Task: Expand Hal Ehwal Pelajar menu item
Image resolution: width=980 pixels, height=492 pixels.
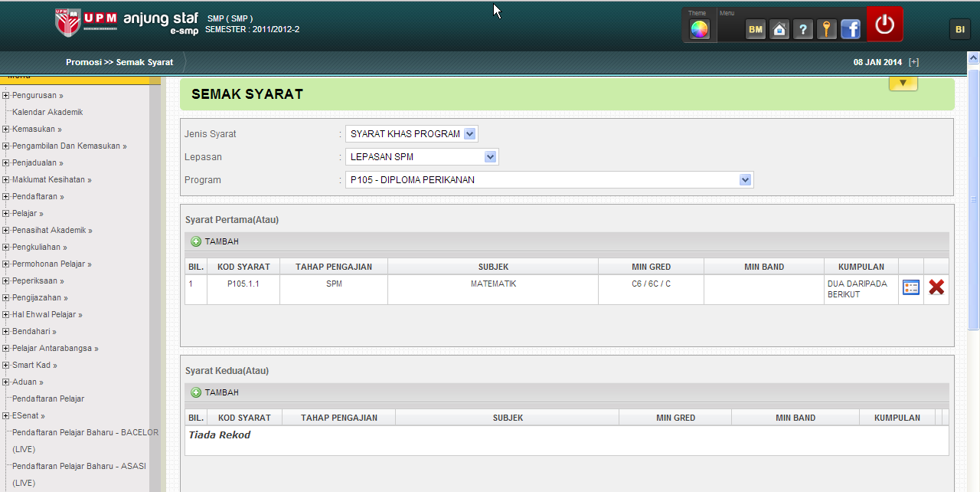Action: pos(47,315)
